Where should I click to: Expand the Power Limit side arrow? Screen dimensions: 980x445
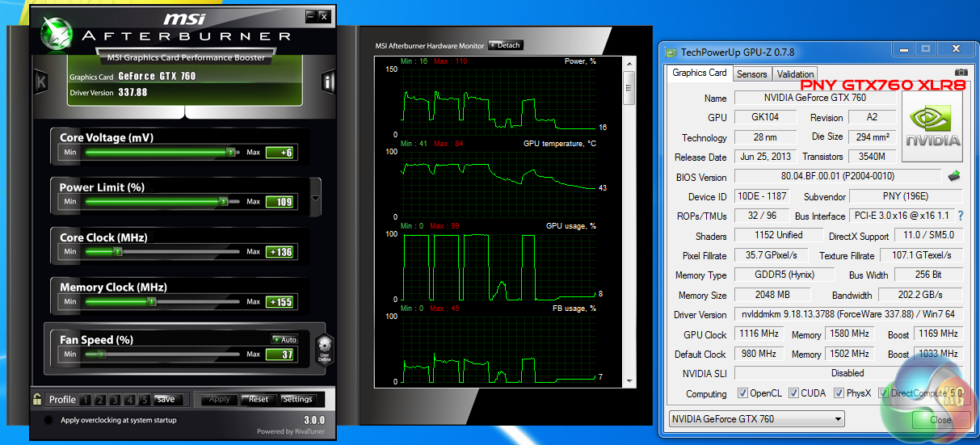pyautogui.click(x=315, y=197)
